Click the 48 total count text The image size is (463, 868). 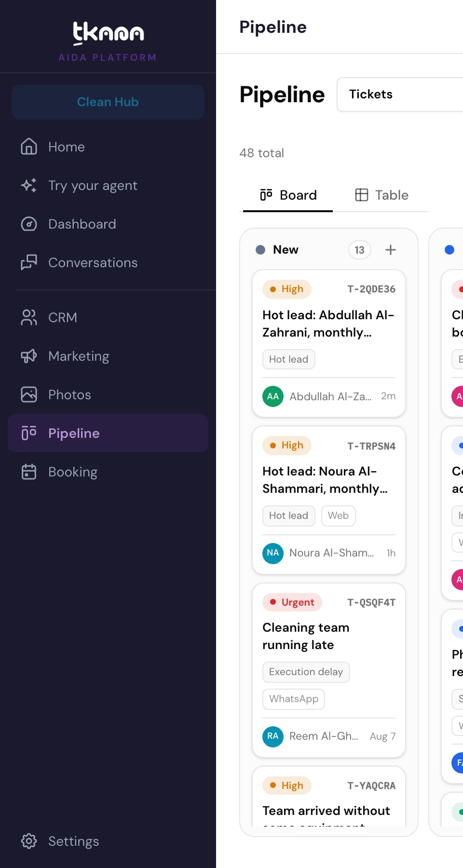coord(262,153)
